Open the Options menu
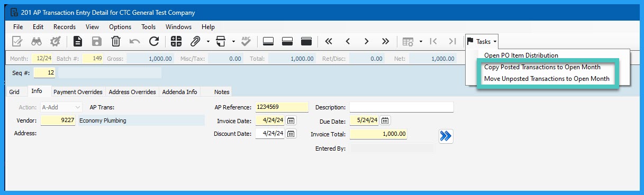The width and height of the screenshot is (644, 195). click(x=120, y=26)
